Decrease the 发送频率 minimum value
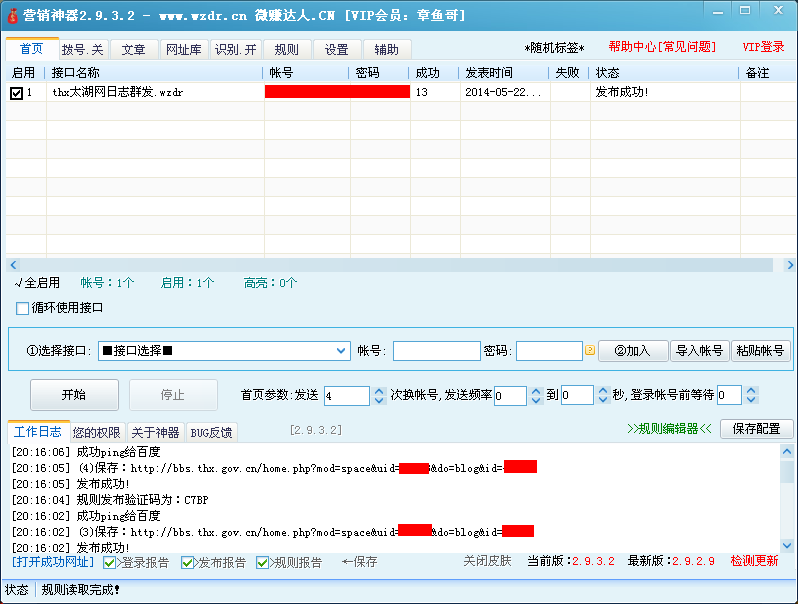Image resolution: width=798 pixels, height=604 pixels. [x=535, y=400]
